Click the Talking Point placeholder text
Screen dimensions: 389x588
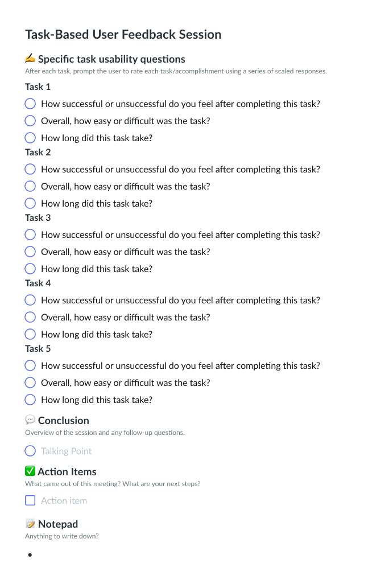coord(67,451)
